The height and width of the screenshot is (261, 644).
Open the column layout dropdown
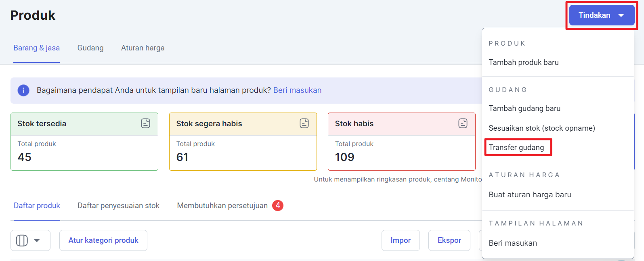pyautogui.click(x=30, y=240)
